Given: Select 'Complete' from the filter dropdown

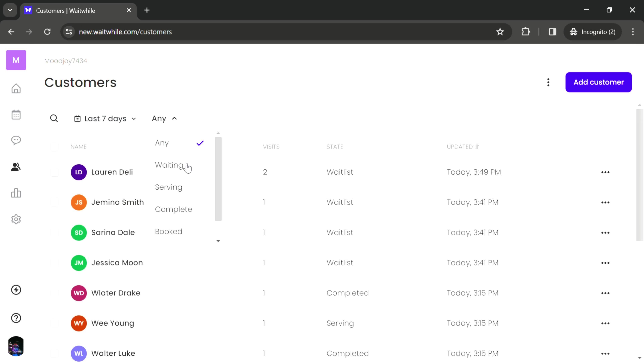Looking at the screenshot, I should pos(173,209).
